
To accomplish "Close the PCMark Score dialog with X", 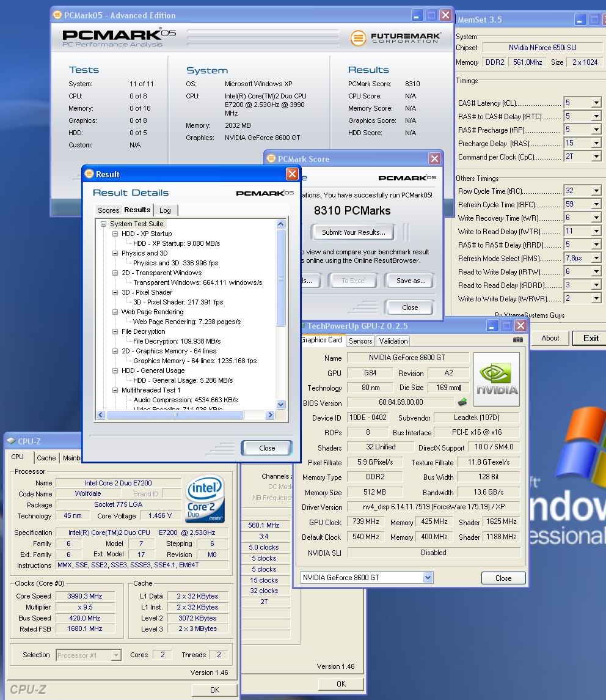I will [434, 158].
